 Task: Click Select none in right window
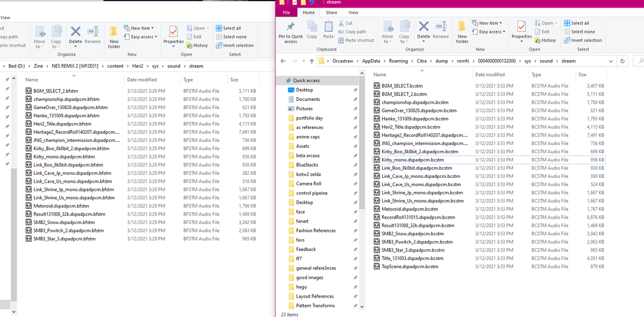click(x=579, y=32)
